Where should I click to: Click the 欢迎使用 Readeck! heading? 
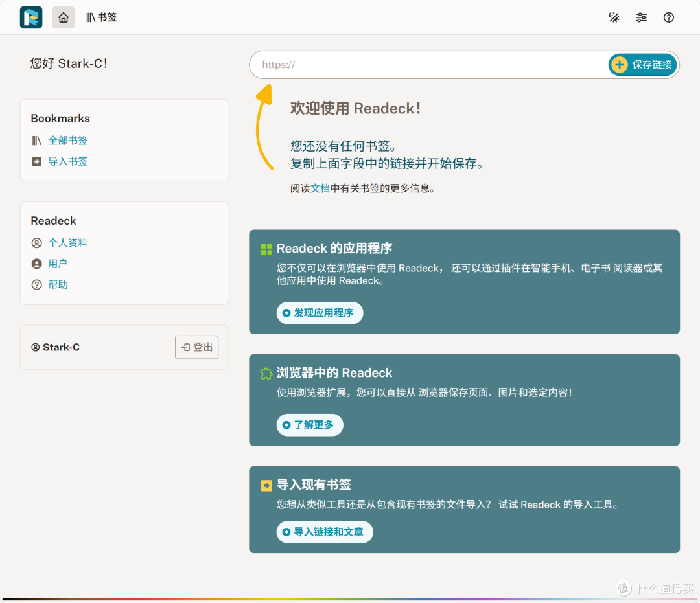tap(355, 108)
